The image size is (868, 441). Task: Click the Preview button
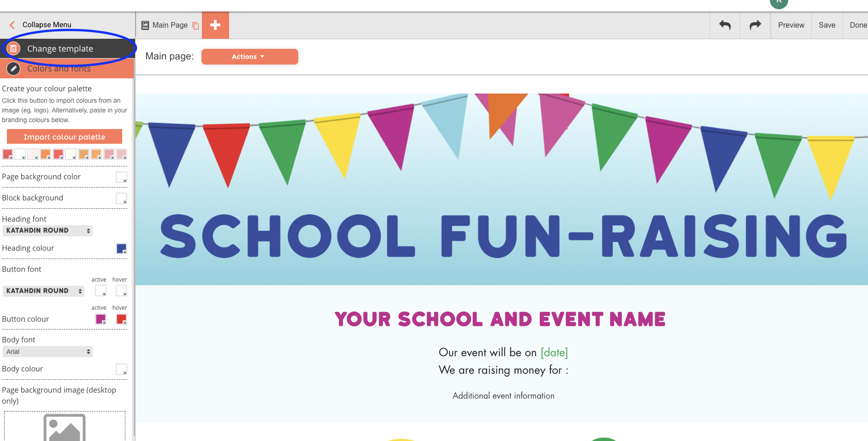pos(791,25)
